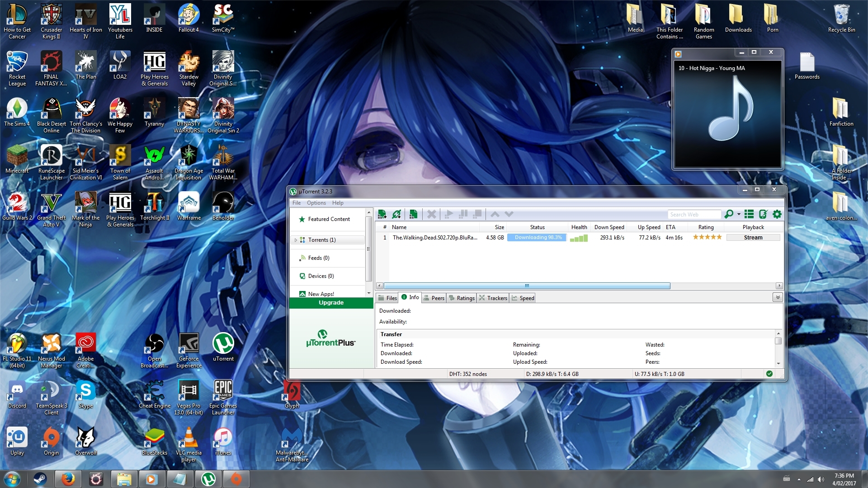The image size is (868, 488).
Task: Click the Search Web input field
Action: pyautogui.click(x=694, y=214)
